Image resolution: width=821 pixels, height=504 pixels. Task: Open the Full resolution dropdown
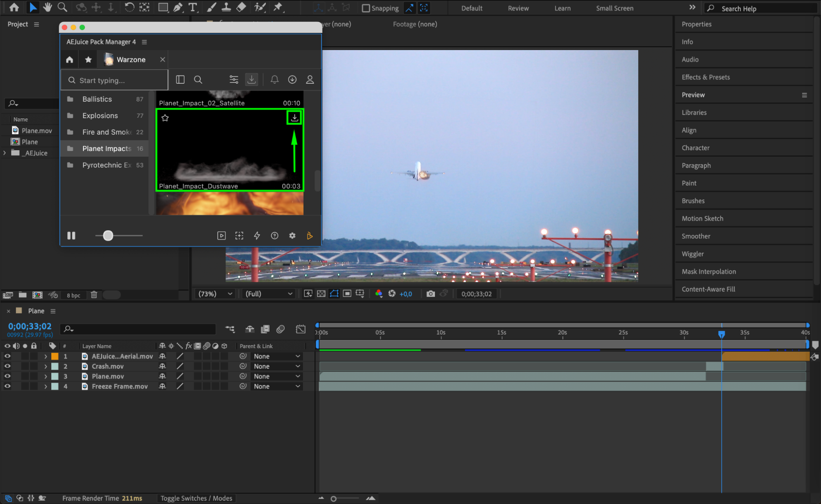point(269,294)
